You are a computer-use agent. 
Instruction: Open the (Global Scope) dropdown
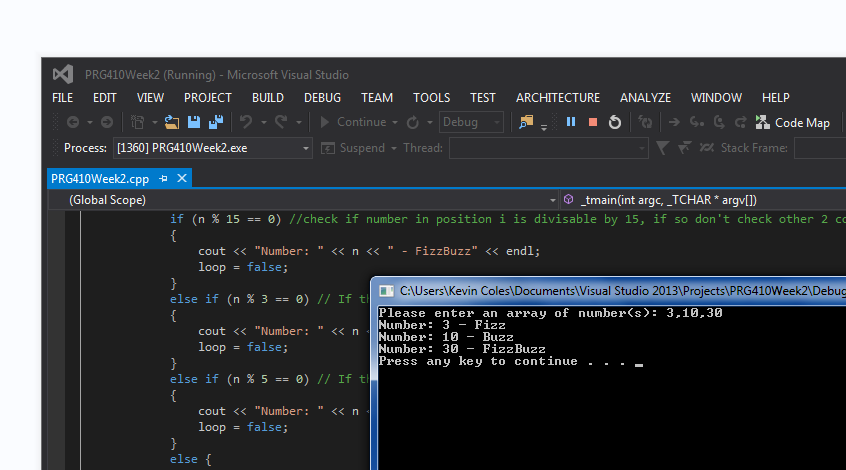tap(305, 200)
